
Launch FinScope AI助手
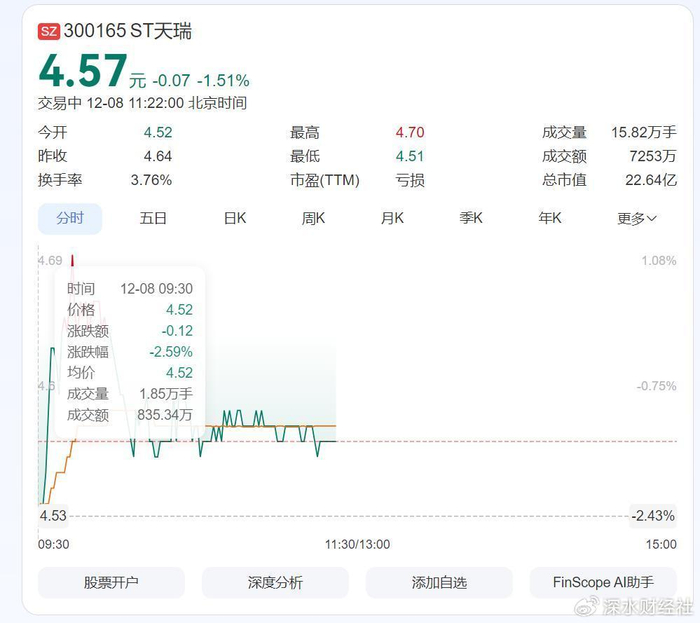point(603,582)
